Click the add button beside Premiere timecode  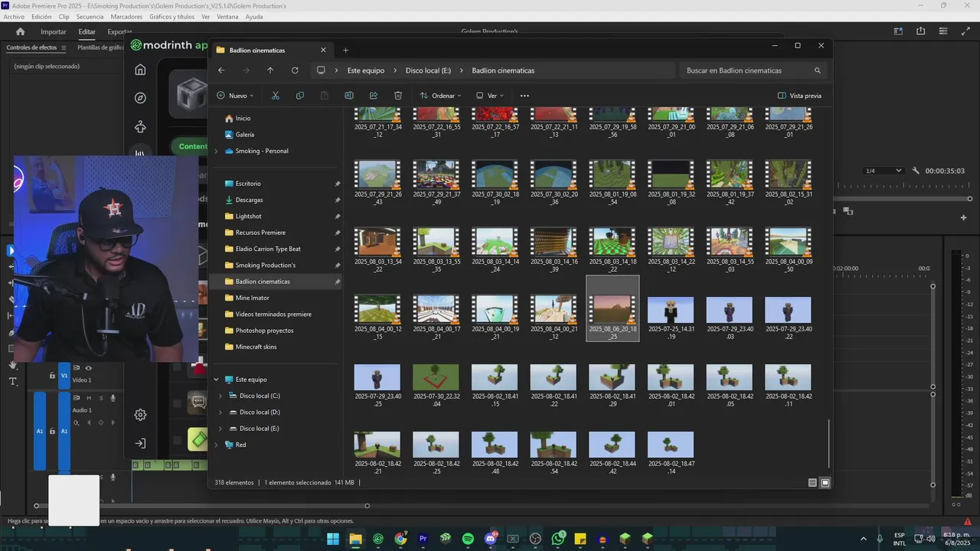963,218
